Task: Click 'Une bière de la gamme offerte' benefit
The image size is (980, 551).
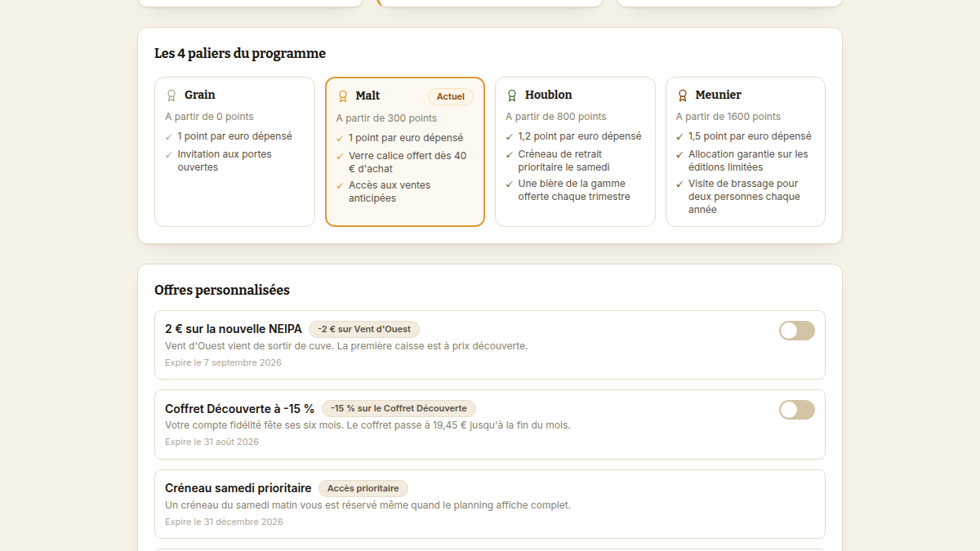Action: (574, 190)
